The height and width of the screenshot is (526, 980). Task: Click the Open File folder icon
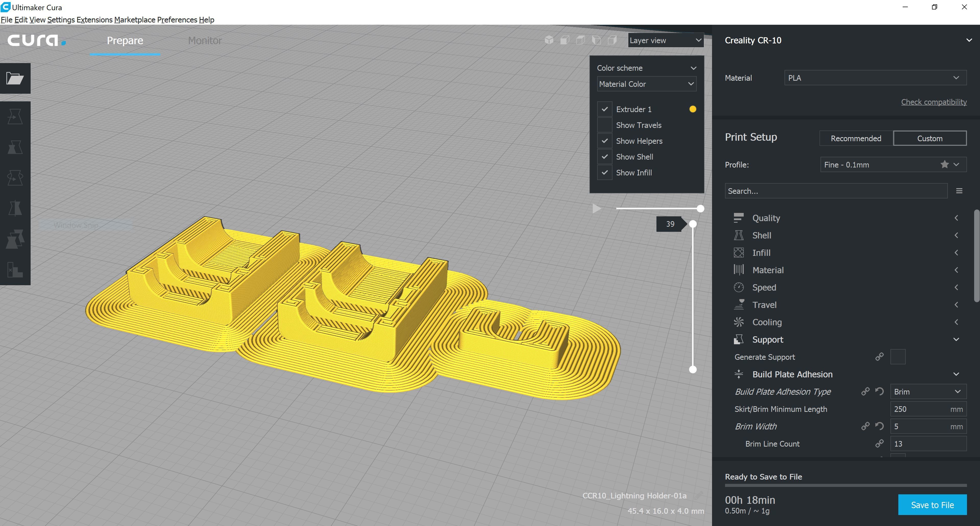[x=15, y=78]
